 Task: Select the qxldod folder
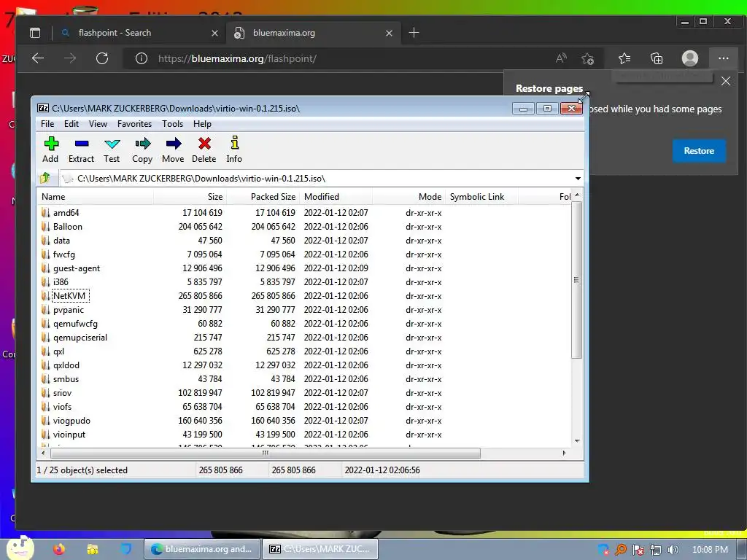(x=66, y=365)
